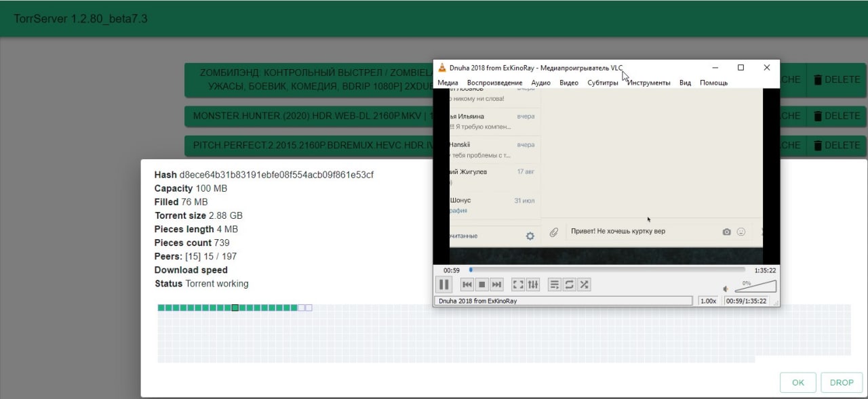Click the torrent hash value d8ece64b31b…

pyautogui.click(x=277, y=175)
